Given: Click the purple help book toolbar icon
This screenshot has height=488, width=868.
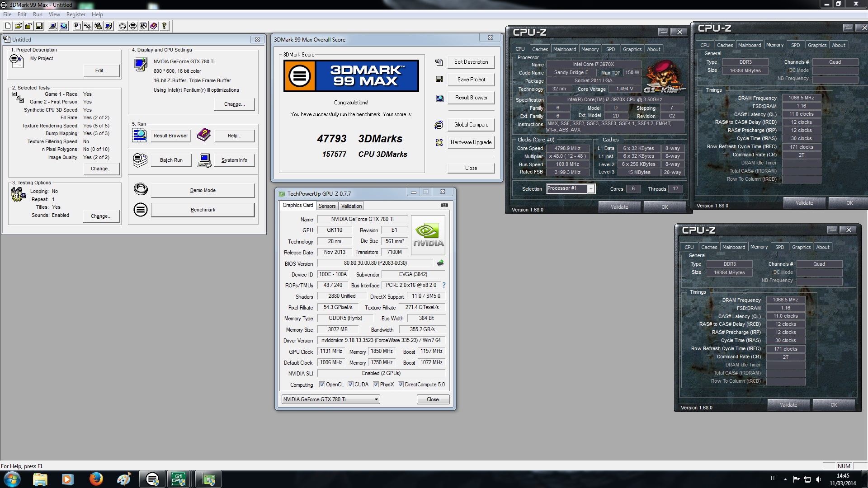Looking at the screenshot, I should click(x=153, y=26).
